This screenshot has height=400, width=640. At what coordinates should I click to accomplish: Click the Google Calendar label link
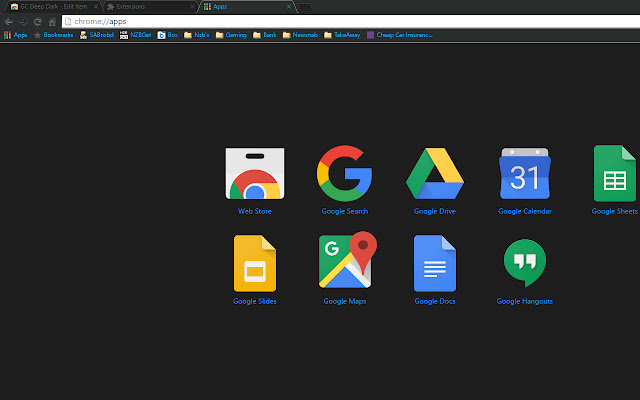(525, 211)
